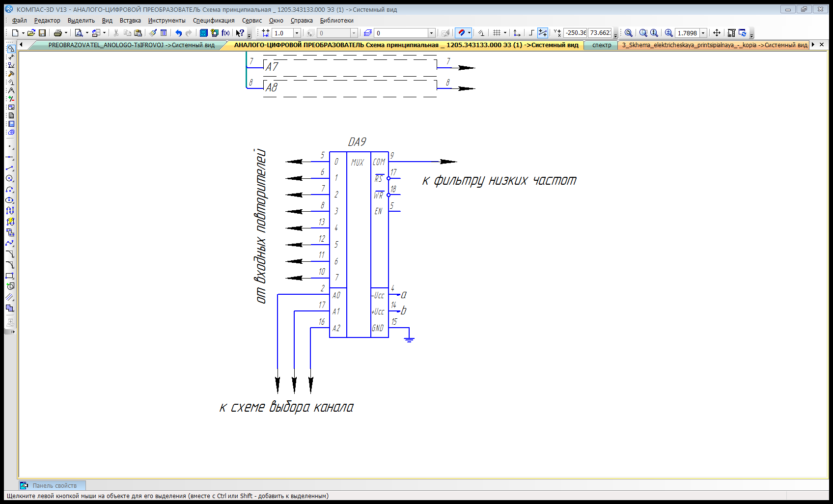The height and width of the screenshot is (504, 833).
Task: Switch to 3_Skhema_elektricheskaya tab
Action: click(715, 45)
